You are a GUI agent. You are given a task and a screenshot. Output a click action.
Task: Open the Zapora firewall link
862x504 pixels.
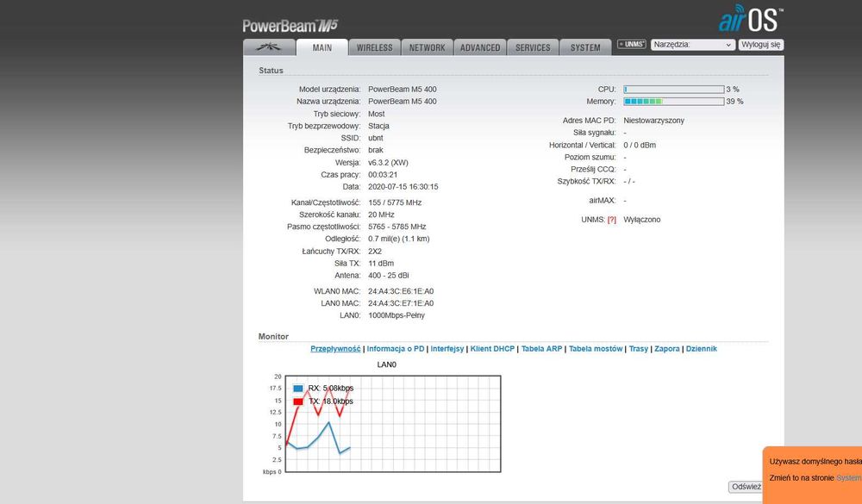667,349
